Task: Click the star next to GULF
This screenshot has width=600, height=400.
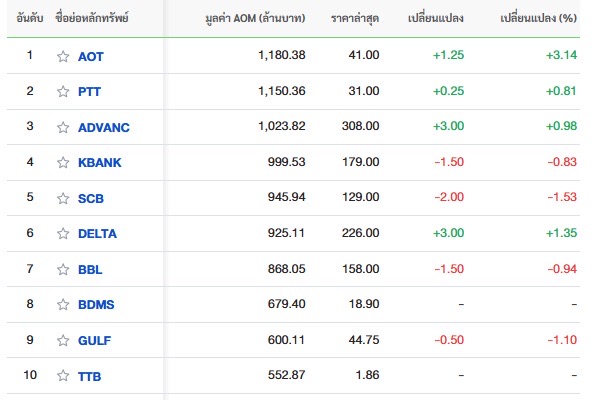Action: point(63,340)
